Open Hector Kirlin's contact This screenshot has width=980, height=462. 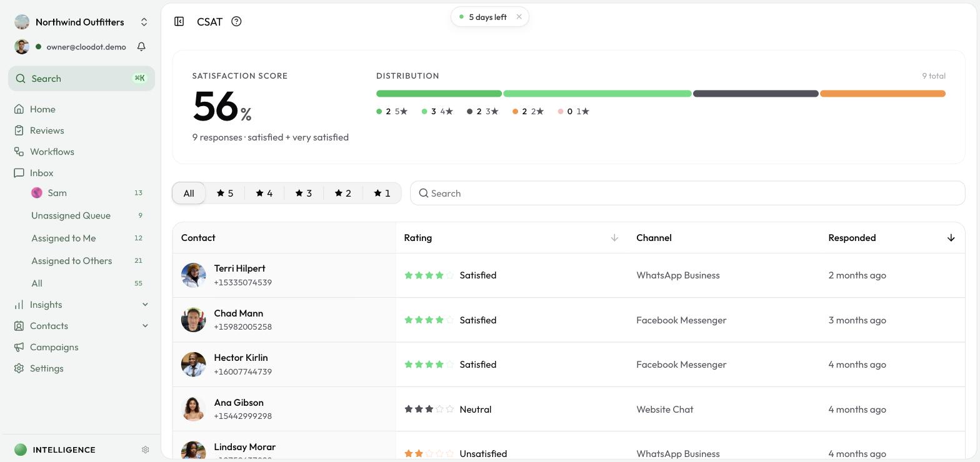(241, 358)
